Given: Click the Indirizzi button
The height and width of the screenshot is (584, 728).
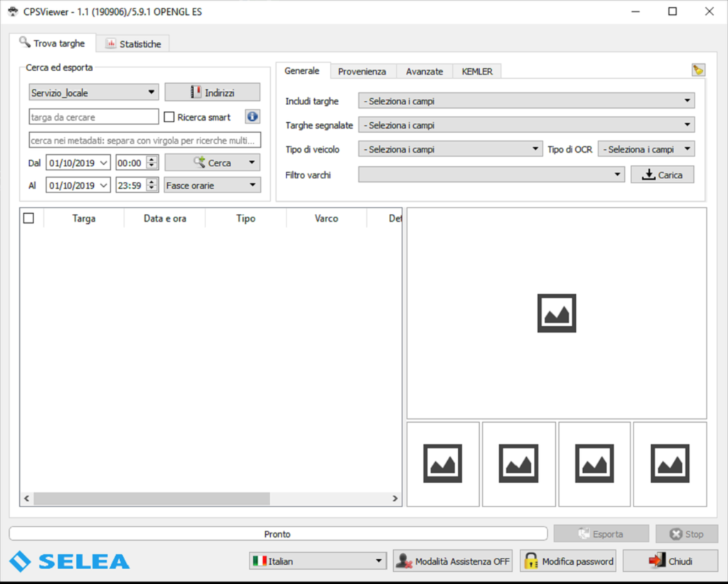Looking at the screenshot, I should (213, 92).
